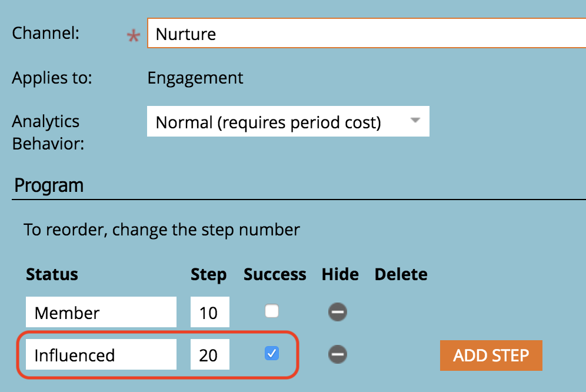
Task: Click the hide icon for Influenced status
Action: (337, 354)
